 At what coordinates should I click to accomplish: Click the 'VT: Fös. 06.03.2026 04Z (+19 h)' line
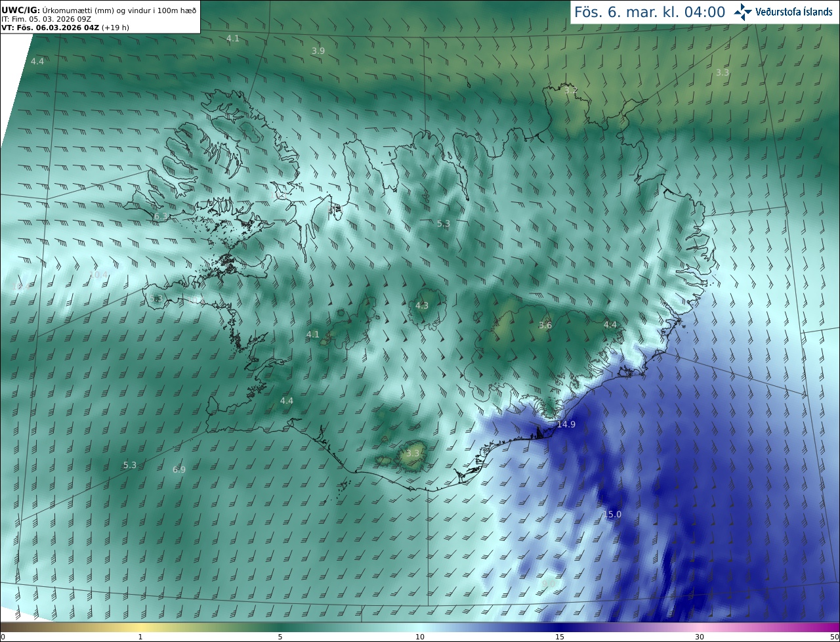(65, 28)
